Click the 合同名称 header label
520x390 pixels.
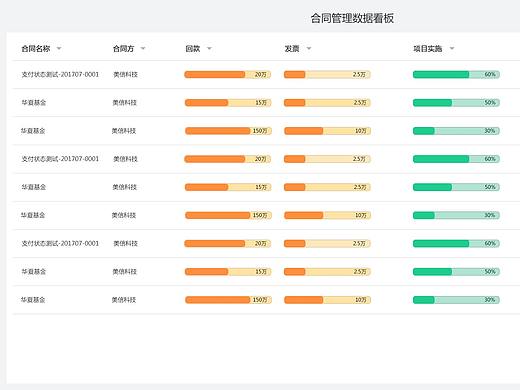pyautogui.click(x=36, y=49)
